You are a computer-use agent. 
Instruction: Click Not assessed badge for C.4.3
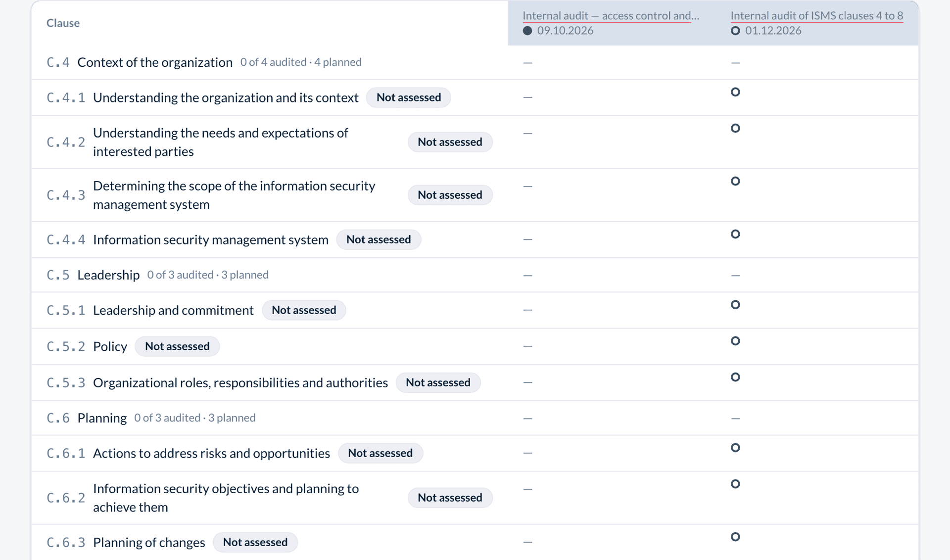click(x=450, y=195)
